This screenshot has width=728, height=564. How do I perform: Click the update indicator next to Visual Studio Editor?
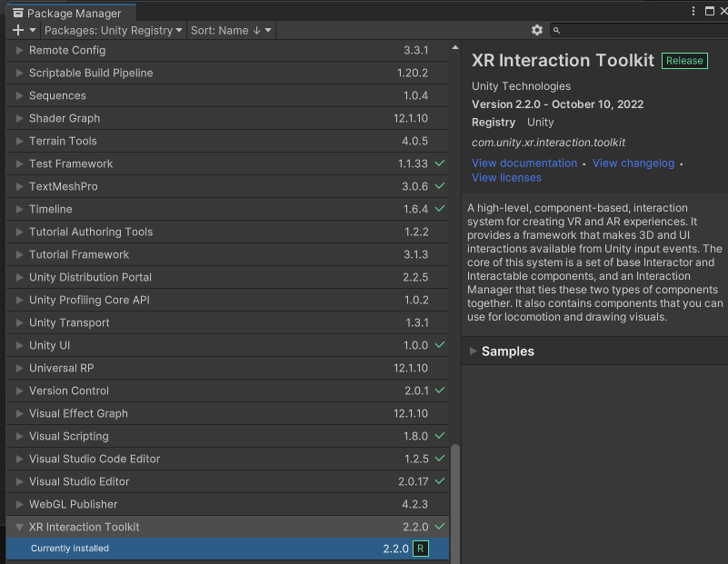click(441, 481)
